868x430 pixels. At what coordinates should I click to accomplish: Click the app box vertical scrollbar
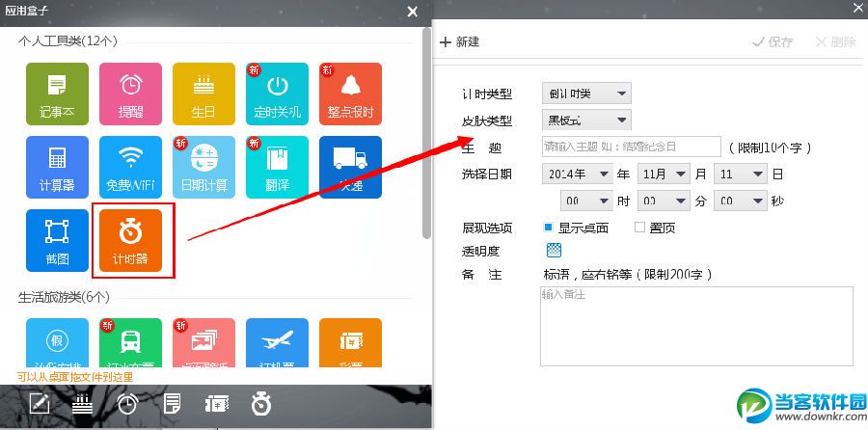click(x=426, y=133)
